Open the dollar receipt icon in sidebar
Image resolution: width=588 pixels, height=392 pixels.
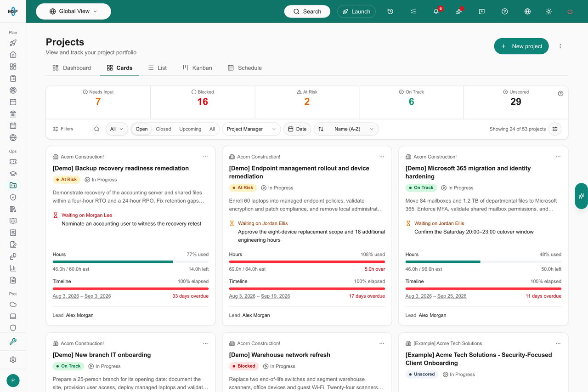point(13,233)
